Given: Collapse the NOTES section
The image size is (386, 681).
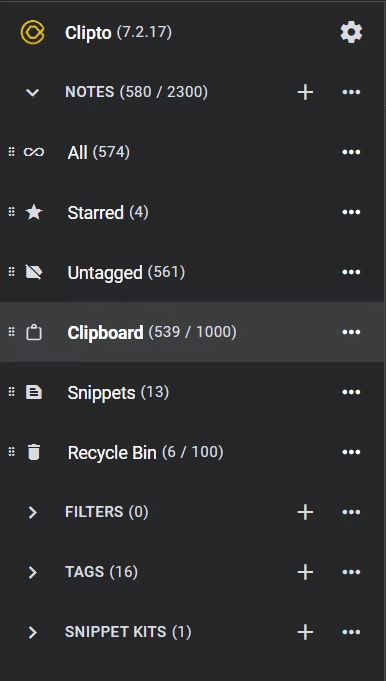Looking at the screenshot, I should click(33, 92).
